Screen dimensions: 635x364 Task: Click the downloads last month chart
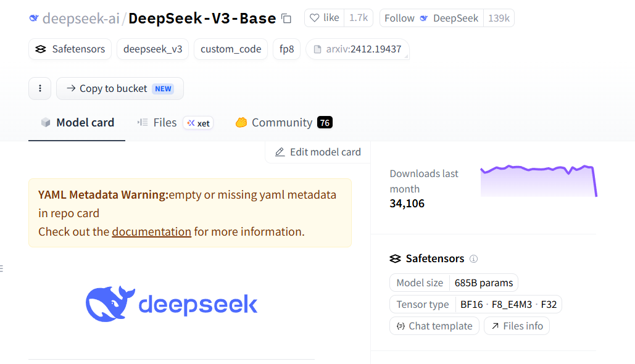tap(539, 181)
